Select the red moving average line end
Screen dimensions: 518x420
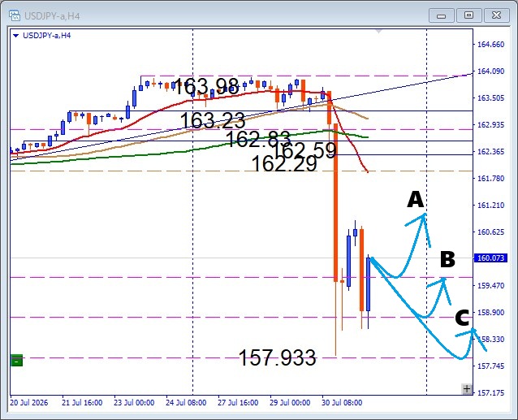pos(367,171)
